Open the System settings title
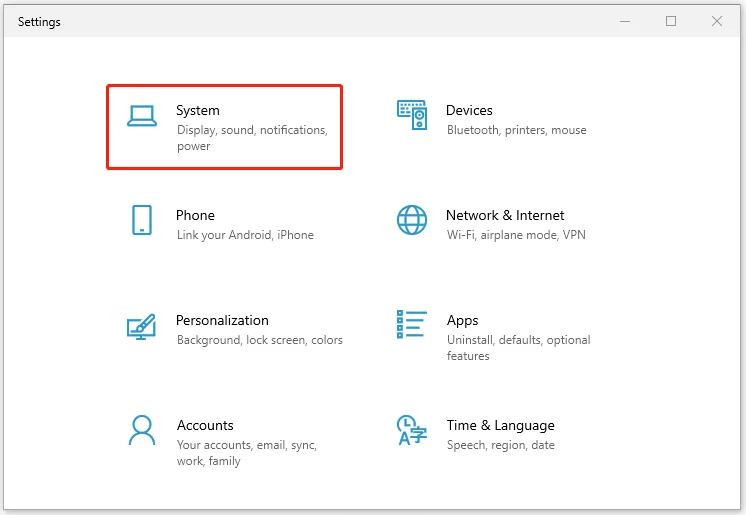Screen dimensions: 746x515 (198, 110)
